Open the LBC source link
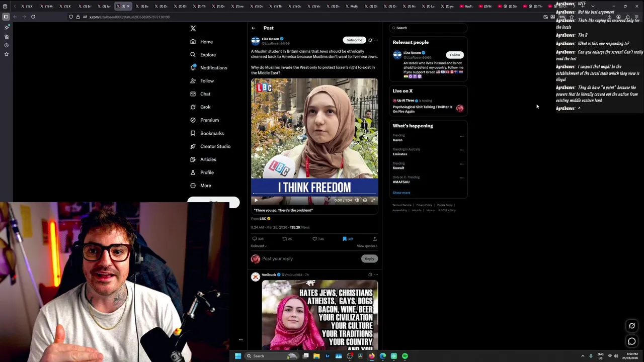 (264, 219)
